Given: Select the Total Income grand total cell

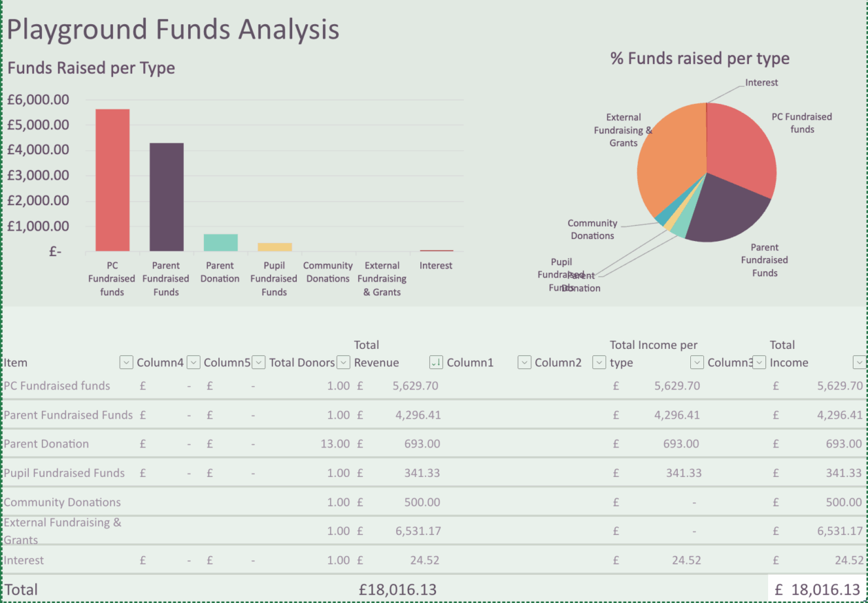Looking at the screenshot, I should pyautogui.click(x=816, y=589).
